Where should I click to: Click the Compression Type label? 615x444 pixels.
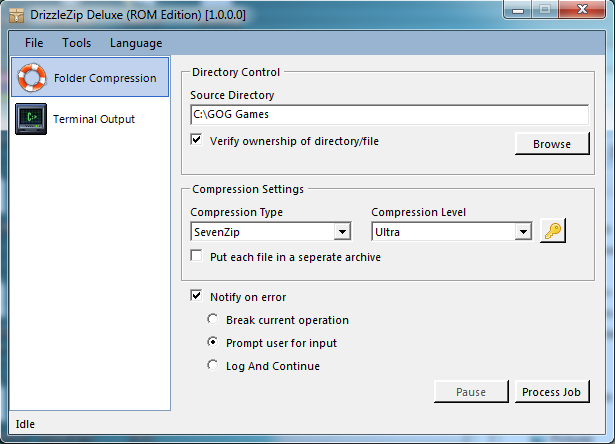237,212
